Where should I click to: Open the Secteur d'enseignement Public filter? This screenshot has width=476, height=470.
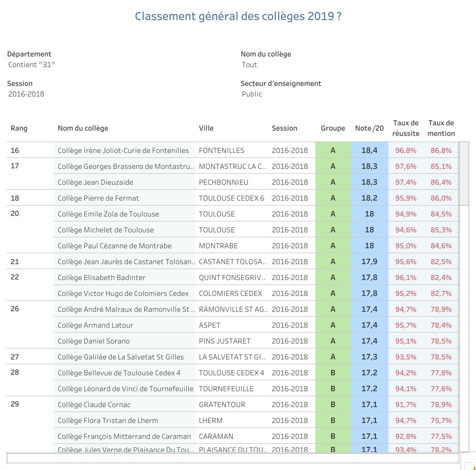[x=252, y=94]
